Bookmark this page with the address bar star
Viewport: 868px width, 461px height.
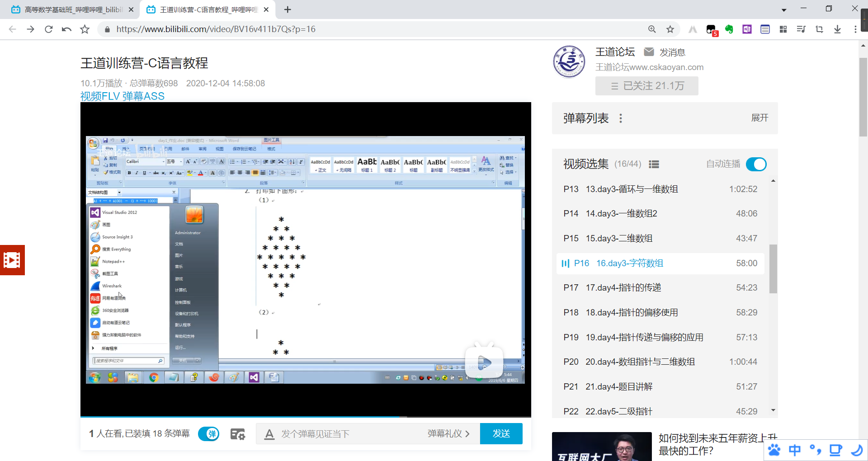click(670, 29)
